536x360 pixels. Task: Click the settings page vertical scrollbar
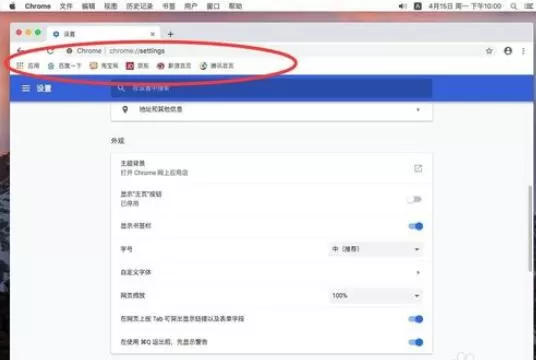tap(531, 228)
